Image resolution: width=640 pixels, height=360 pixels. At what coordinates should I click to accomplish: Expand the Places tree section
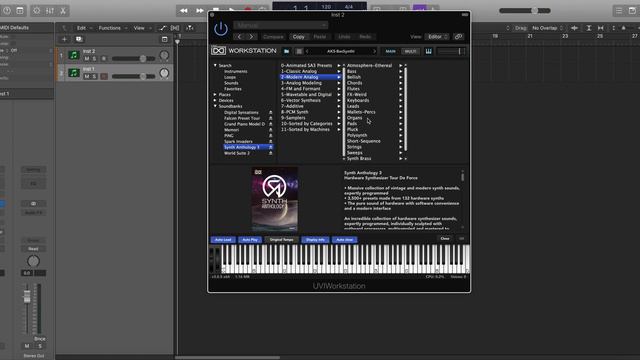coord(215,94)
